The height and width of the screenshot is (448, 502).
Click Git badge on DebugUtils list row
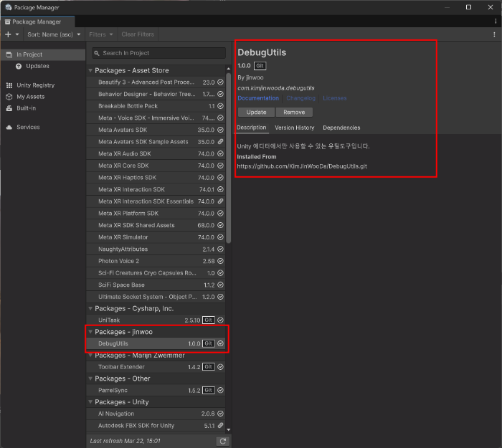[209, 343]
